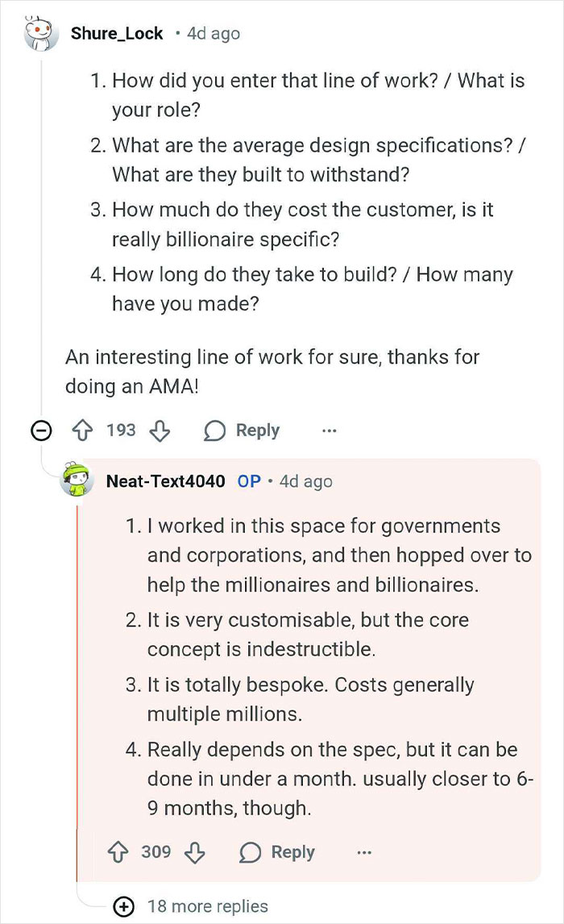This screenshot has height=924, width=564.
Task: Open the ellipsis menu on Shure_Lock's comment
Action: (x=329, y=431)
